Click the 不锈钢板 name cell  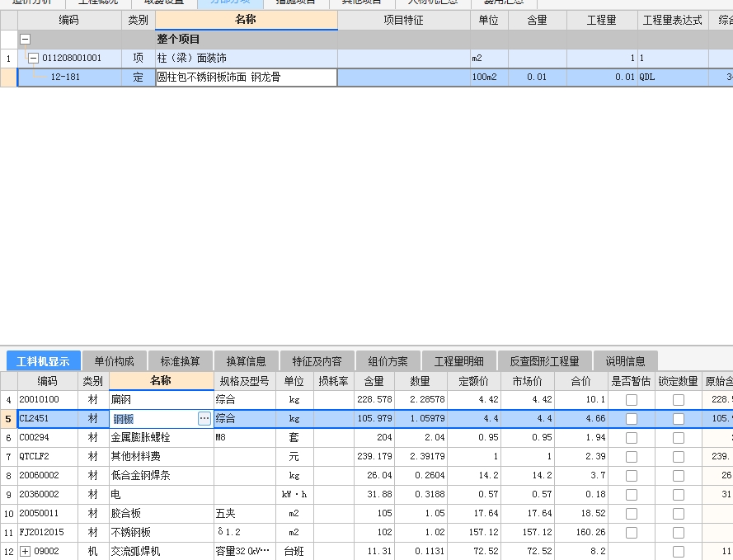coord(162,533)
